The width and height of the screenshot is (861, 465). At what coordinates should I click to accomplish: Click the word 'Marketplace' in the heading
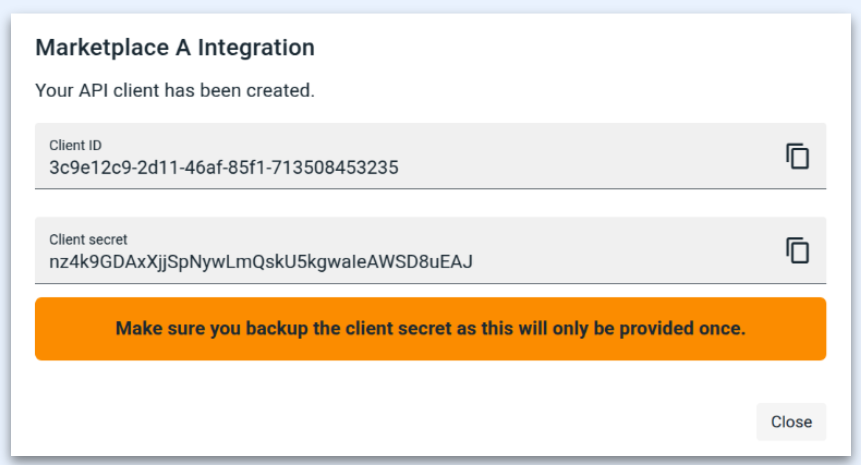92,47
